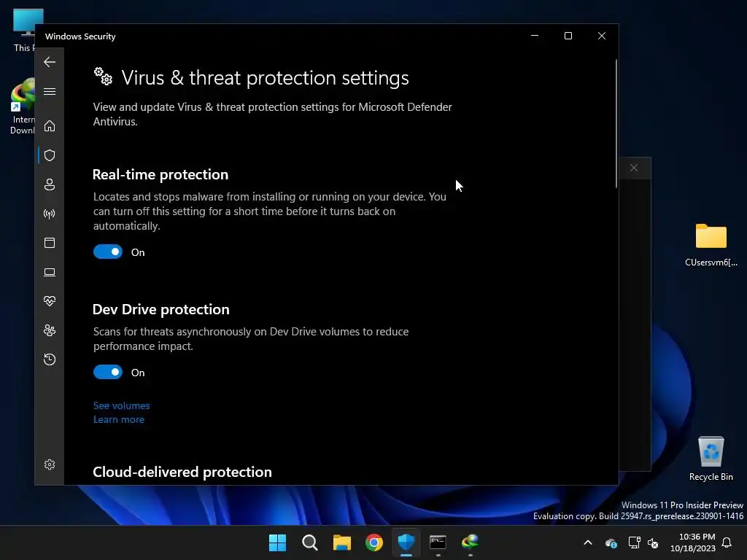
Task: Turn off Real-time protection toggle
Action: click(x=108, y=252)
